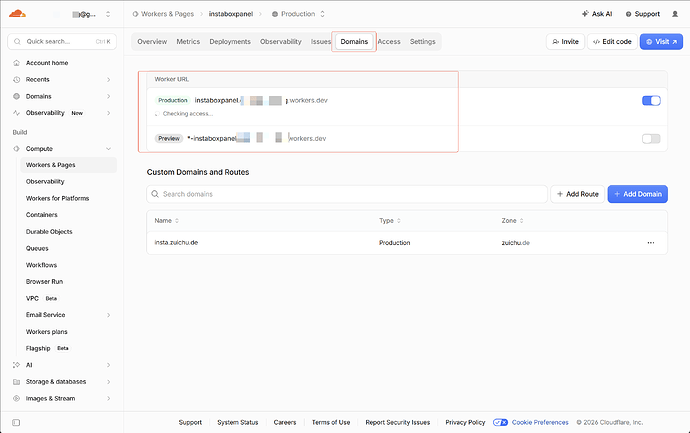The width and height of the screenshot is (690, 433).
Task: Open Browser Run in sidebar
Action: tap(44, 282)
